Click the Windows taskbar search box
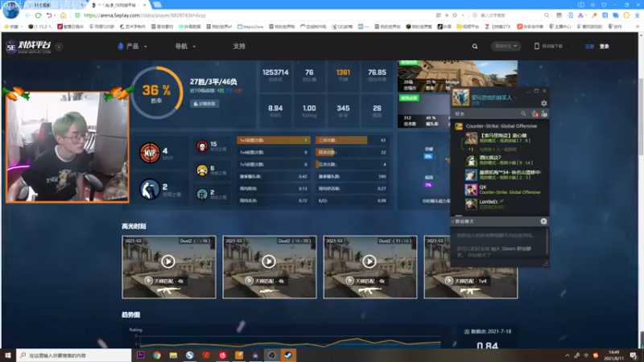The width and height of the screenshot is (644, 362). pyautogui.click(x=74, y=355)
